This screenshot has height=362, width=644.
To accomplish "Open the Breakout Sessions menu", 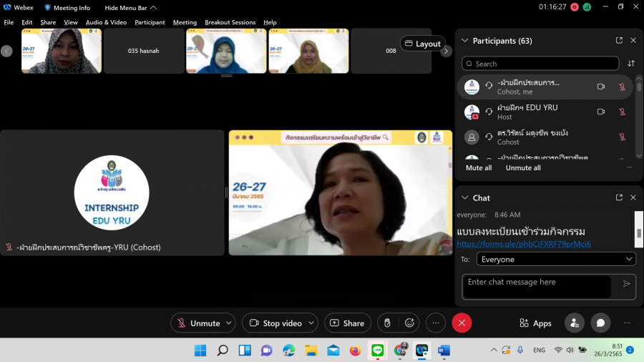I will (x=230, y=22).
